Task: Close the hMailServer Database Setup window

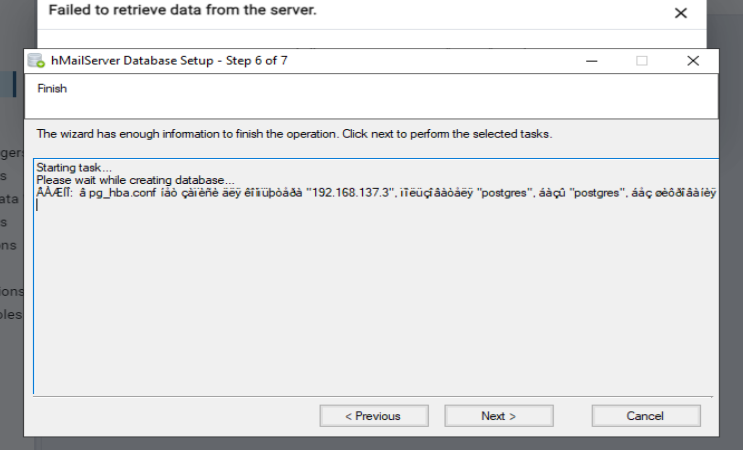Action: pyautogui.click(x=692, y=61)
